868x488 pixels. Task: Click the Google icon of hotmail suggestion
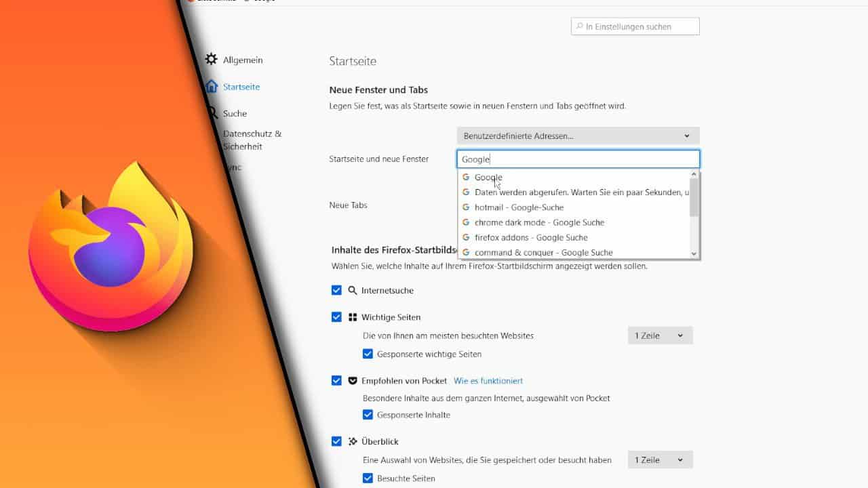[x=466, y=207]
